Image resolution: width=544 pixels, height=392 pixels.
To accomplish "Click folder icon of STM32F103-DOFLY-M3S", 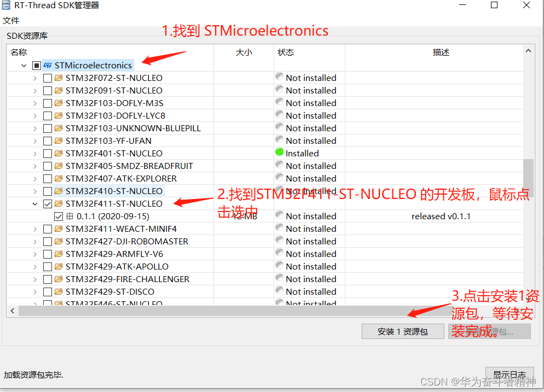I will [x=59, y=103].
